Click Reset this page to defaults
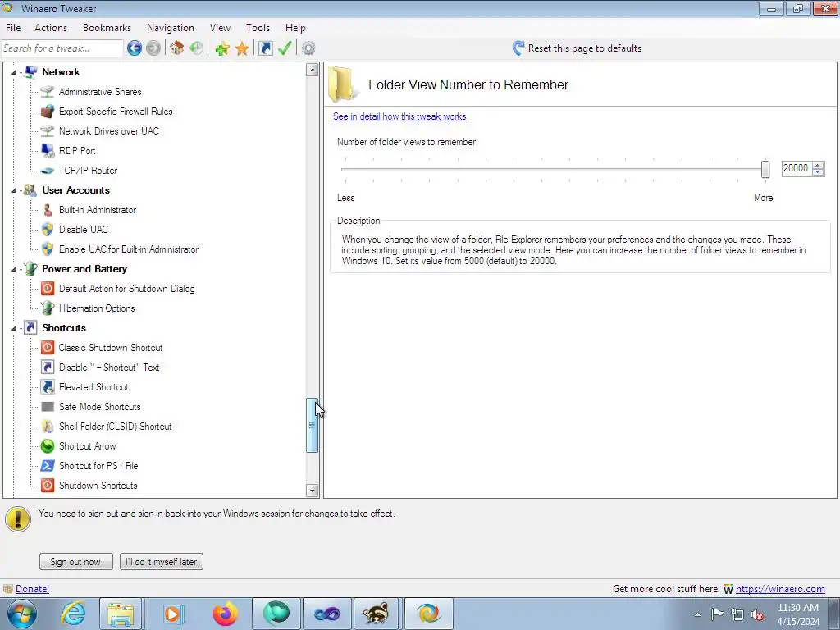840x630 pixels. pos(577,48)
